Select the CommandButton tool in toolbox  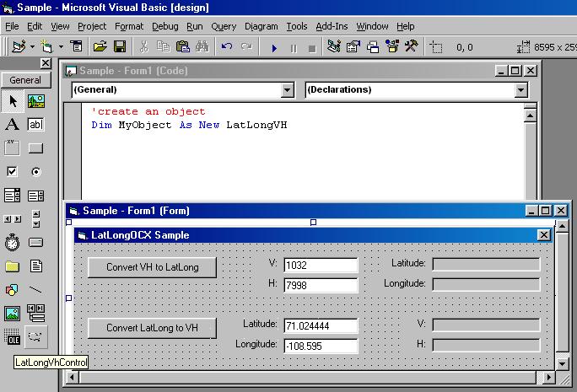(36, 148)
